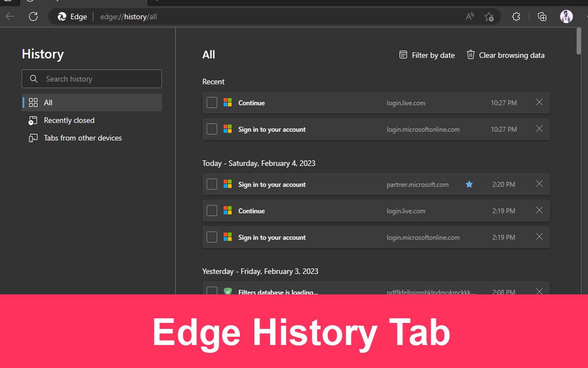Remove the 2:19 PM login.microsoftonline.com entry
The height and width of the screenshot is (368, 588).
[x=539, y=237]
